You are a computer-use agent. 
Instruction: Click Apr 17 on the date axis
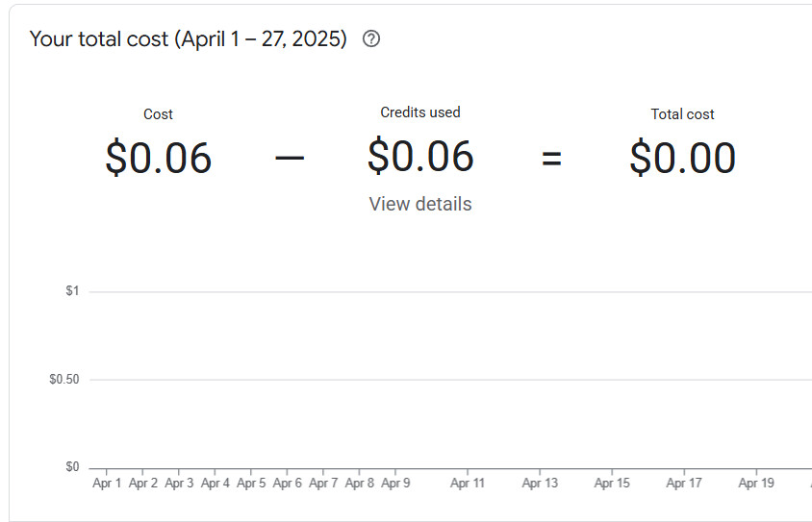684,484
